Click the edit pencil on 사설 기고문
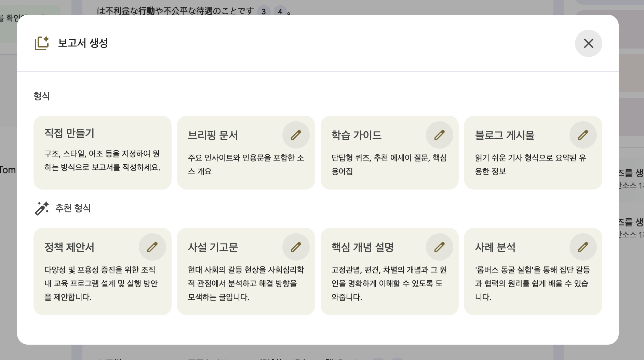Screen dimensions: 644x360 296,247
